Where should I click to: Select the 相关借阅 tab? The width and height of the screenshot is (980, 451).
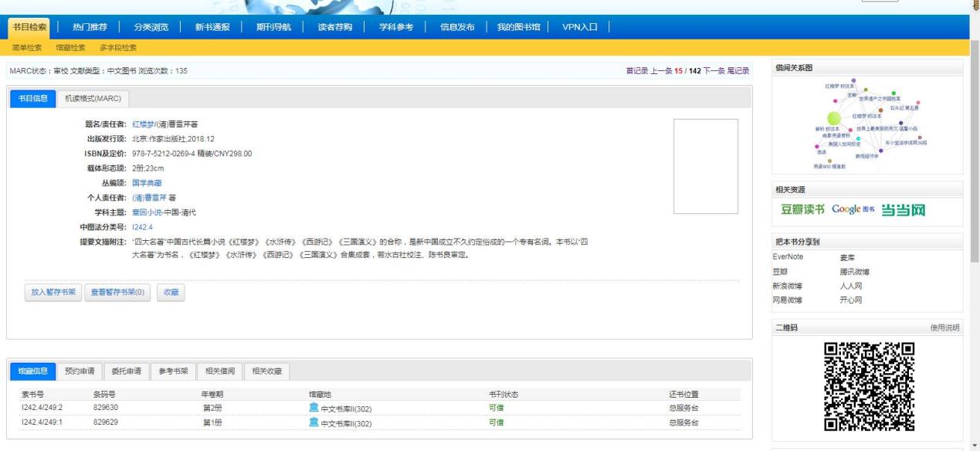(220, 371)
